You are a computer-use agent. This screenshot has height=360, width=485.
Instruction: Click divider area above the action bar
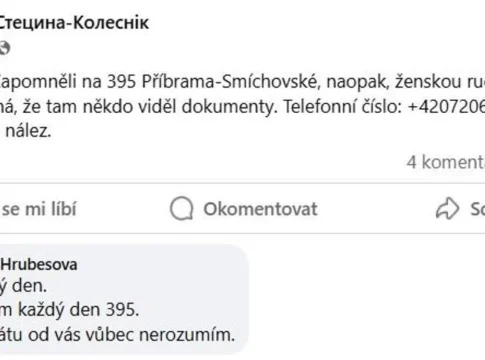pyautogui.click(x=242, y=183)
